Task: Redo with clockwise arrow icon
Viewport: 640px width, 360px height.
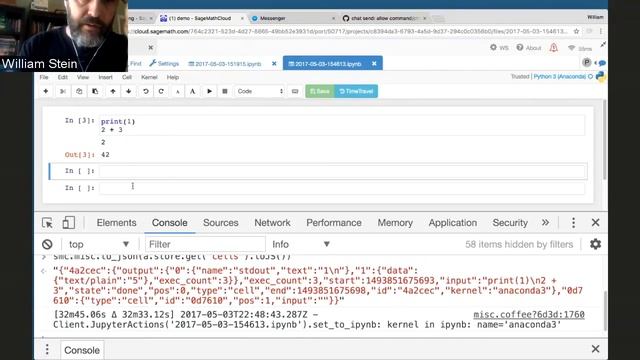Action: [161, 91]
